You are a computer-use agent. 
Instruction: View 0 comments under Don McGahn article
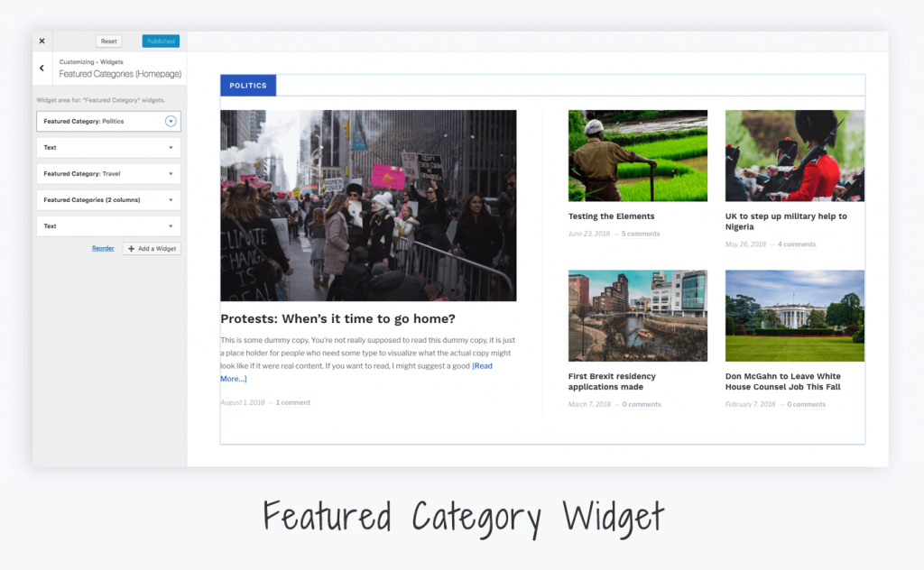click(806, 405)
